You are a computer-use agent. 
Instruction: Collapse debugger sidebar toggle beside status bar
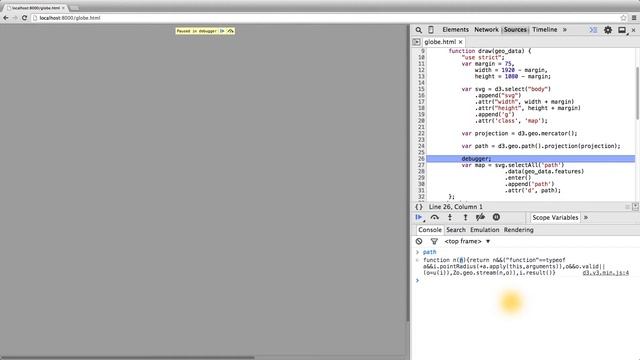635,207
